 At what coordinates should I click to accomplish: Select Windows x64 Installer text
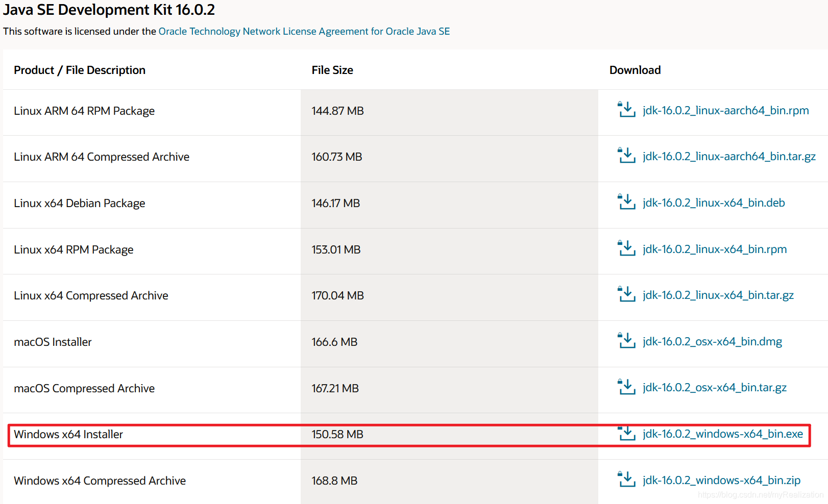pos(68,434)
